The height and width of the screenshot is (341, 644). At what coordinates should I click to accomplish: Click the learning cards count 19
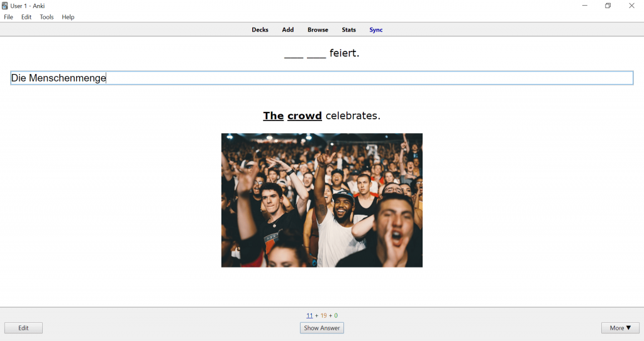(323, 315)
